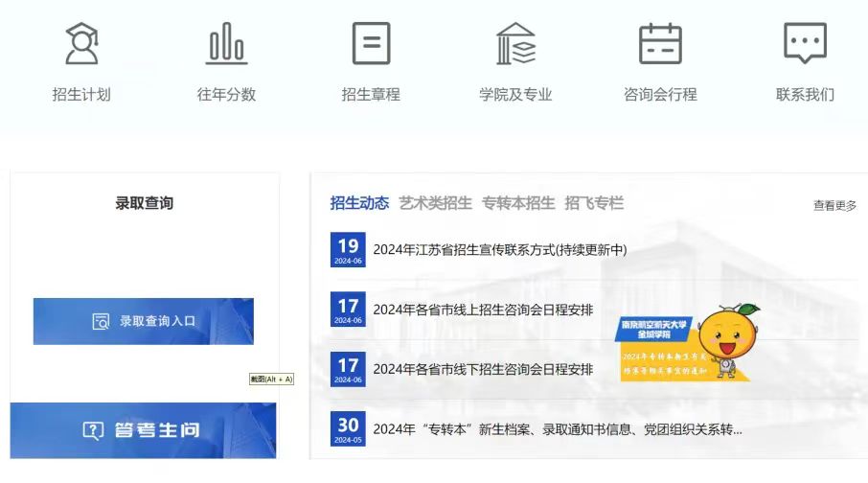Open 各省市线上招生咨询会日程安排 article

pyautogui.click(x=483, y=310)
